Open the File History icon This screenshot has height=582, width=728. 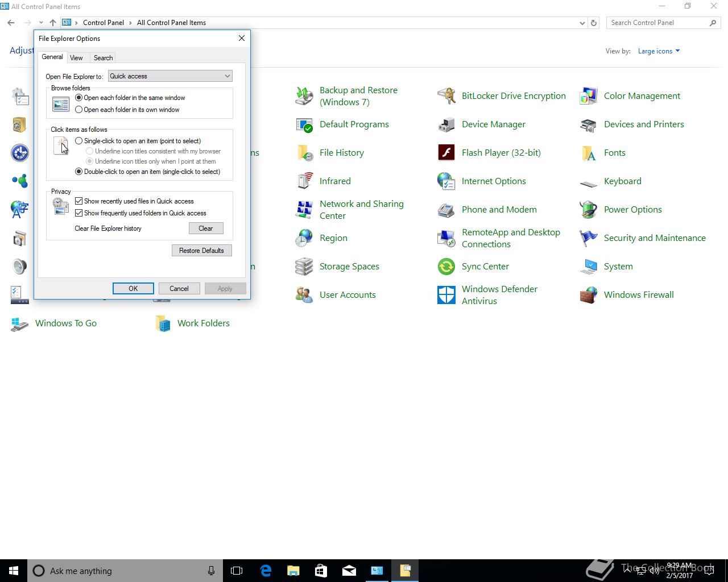304,153
